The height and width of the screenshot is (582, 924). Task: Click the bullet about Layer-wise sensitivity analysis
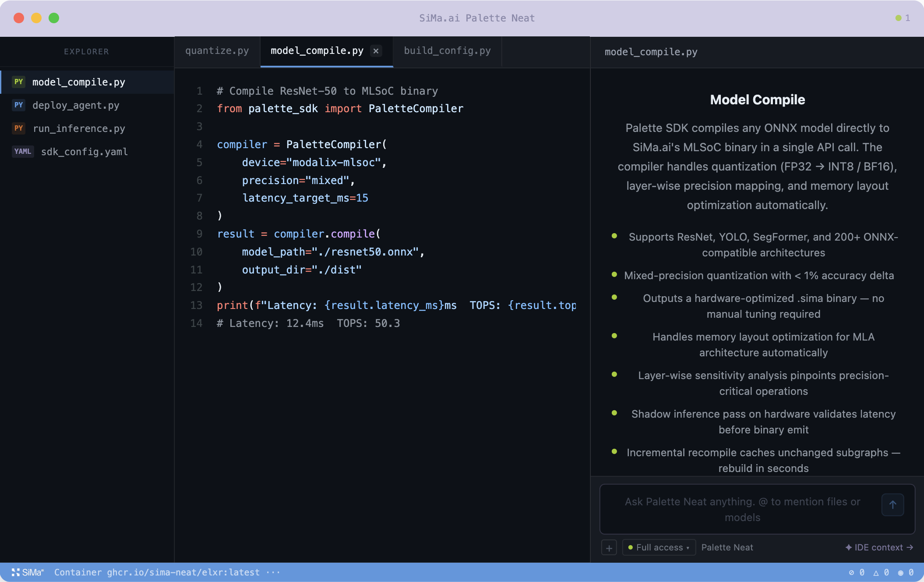[763, 383]
